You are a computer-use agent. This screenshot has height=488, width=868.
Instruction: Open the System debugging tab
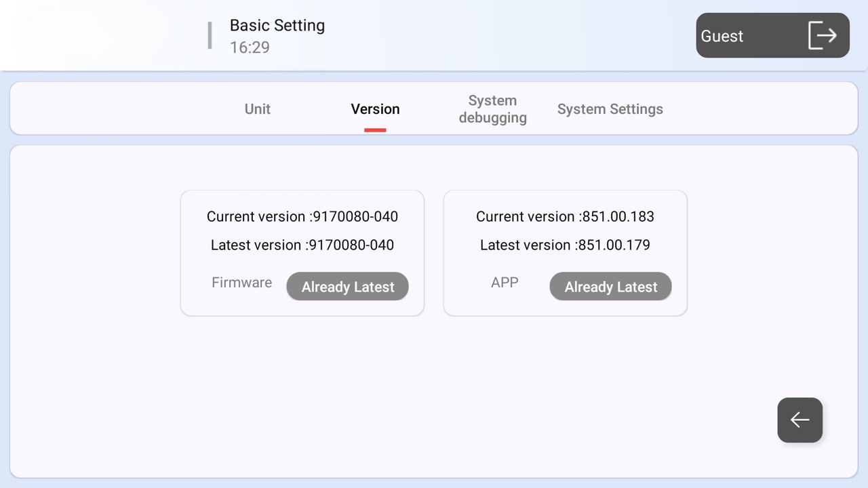493,109
